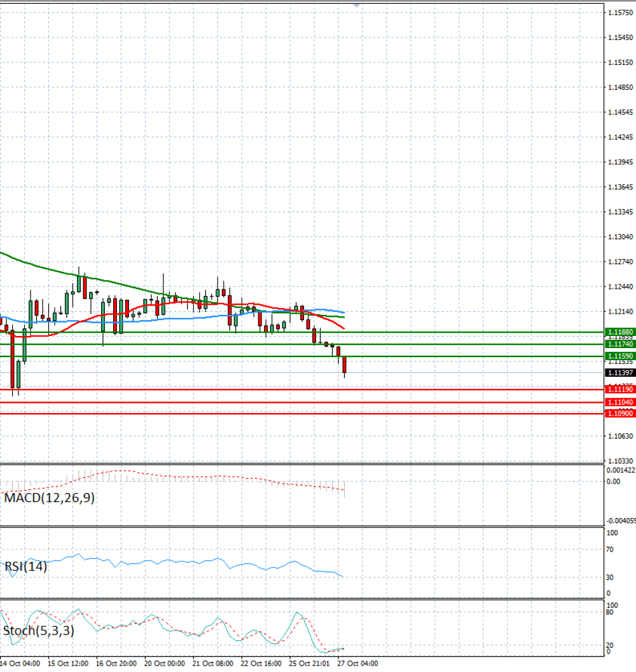Click the 1.13645 price axis value

[621, 187]
